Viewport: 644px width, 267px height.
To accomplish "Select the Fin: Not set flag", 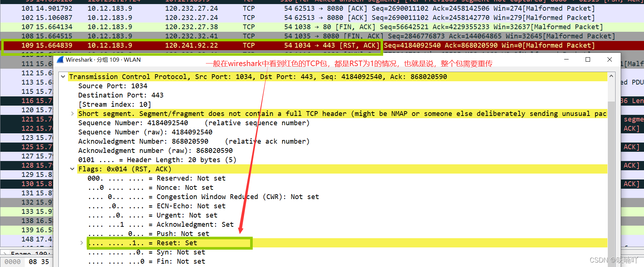I will pos(146,261).
